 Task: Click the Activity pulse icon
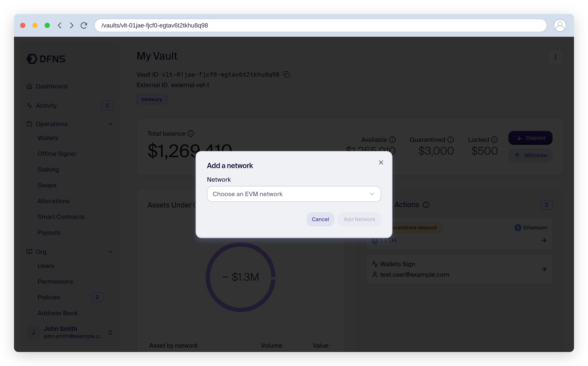click(29, 106)
